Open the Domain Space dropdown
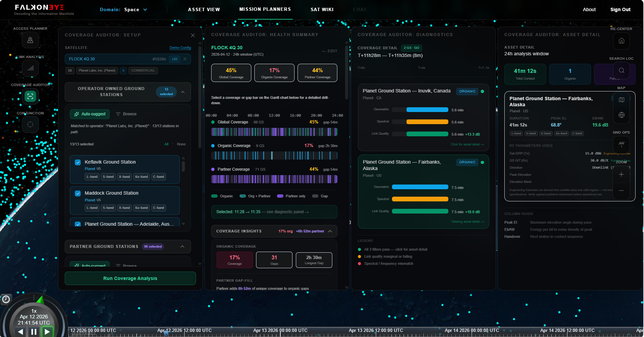 pos(123,9)
